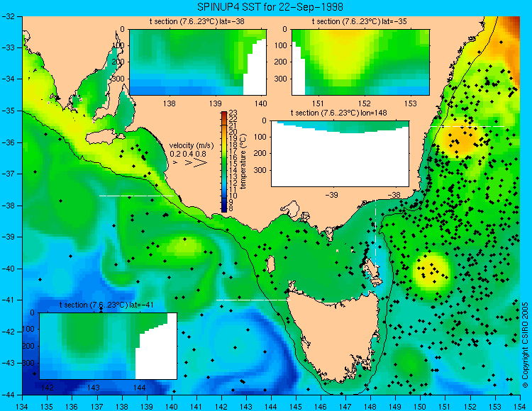
Task: Click the 'lon=148' section title
Action: (338, 113)
